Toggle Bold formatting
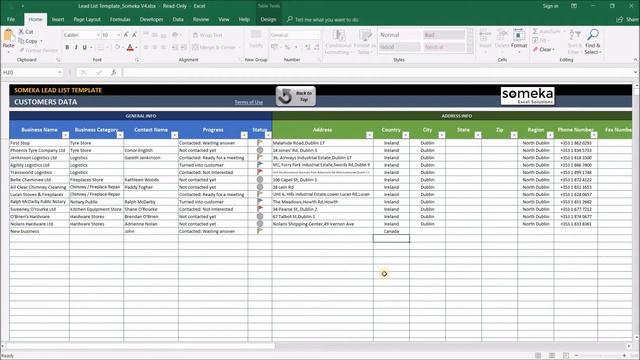The height and width of the screenshot is (360, 640). tap(67, 47)
